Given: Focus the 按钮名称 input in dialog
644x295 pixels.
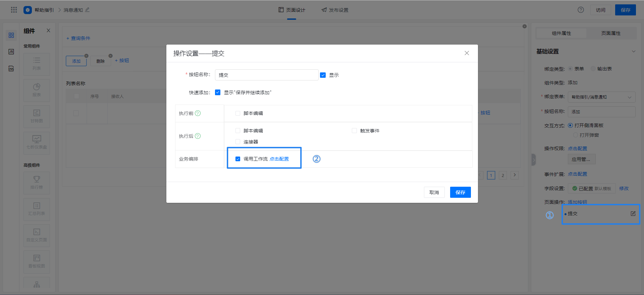Looking at the screenshot, I should pyautogui.click(x=267, y=75).
